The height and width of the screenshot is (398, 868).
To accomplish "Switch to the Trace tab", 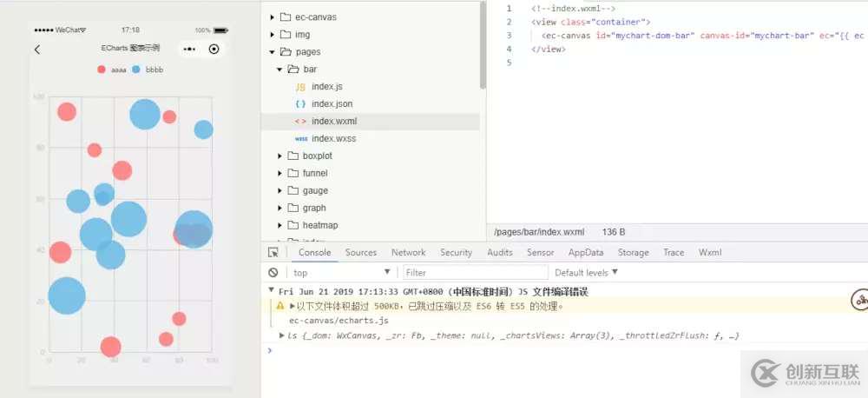I will click(x=674, y=252).
